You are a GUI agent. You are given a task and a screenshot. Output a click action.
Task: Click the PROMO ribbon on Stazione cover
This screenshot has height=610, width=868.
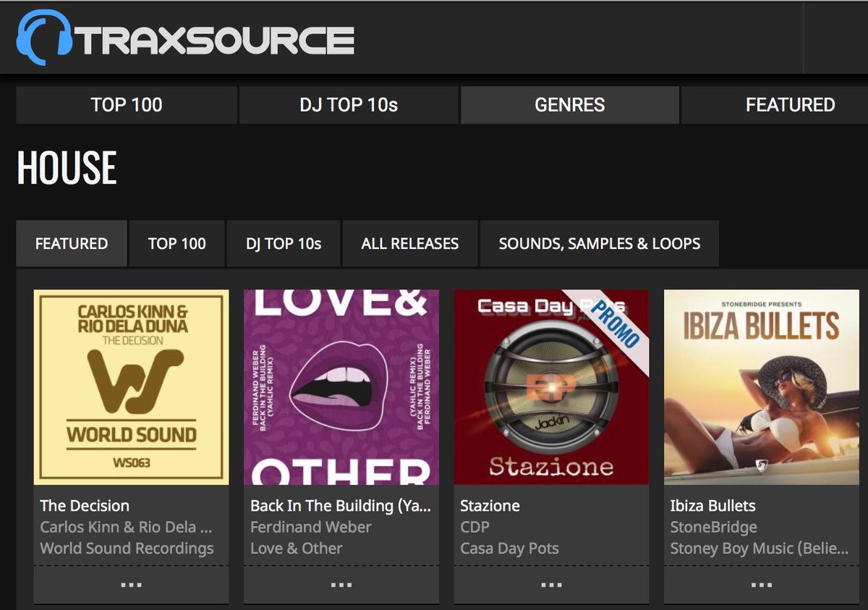(x=613, y=324)
